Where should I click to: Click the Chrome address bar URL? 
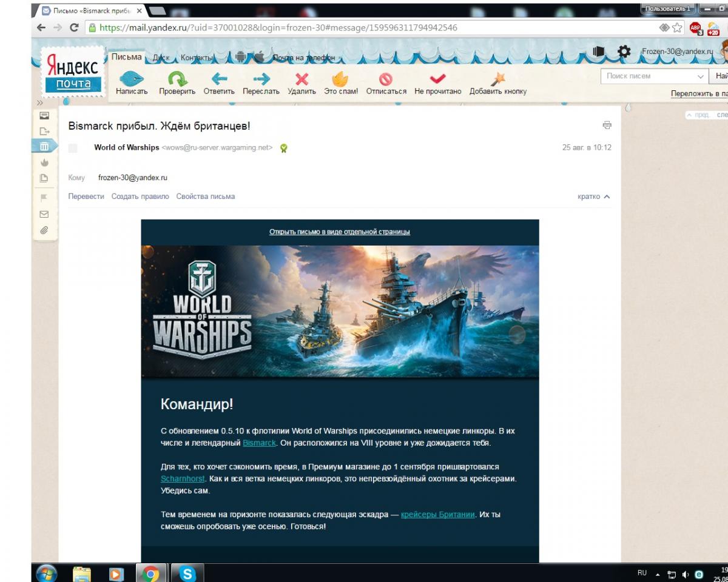[x=278, y=27]
